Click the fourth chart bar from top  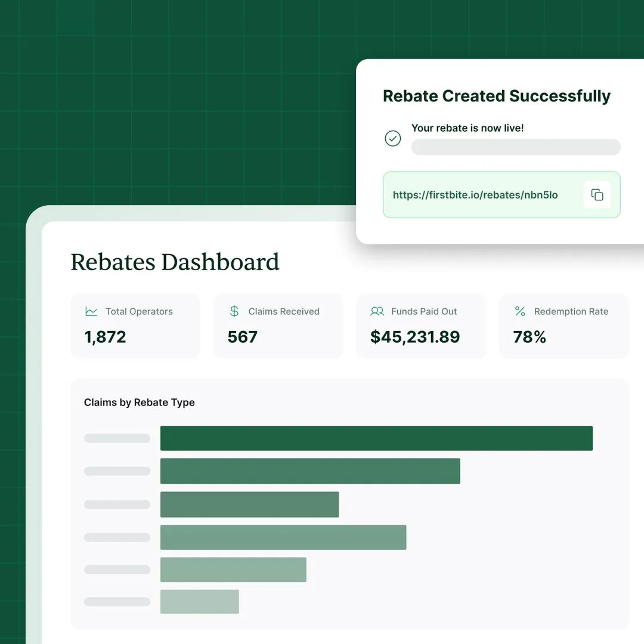[x=283, y=537]
